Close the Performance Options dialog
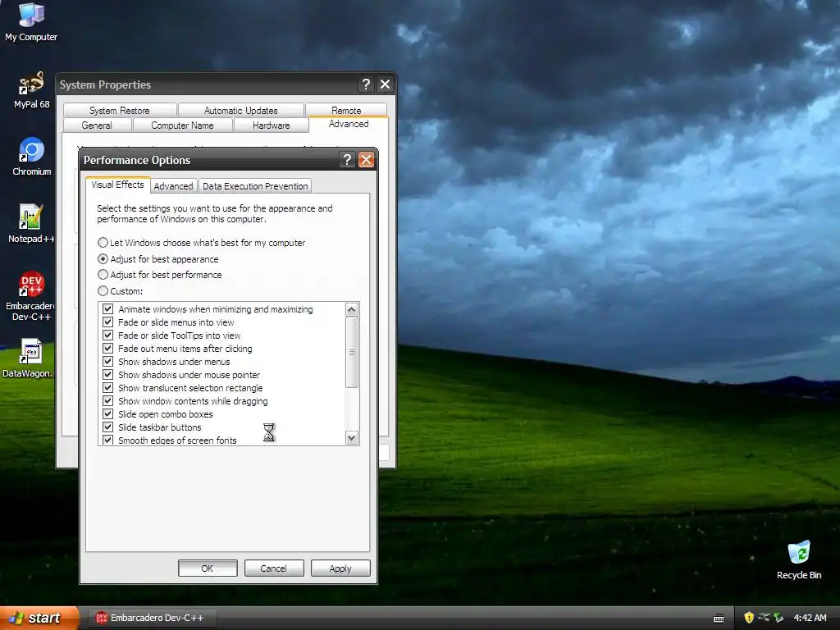 click(x=367, y=160)
